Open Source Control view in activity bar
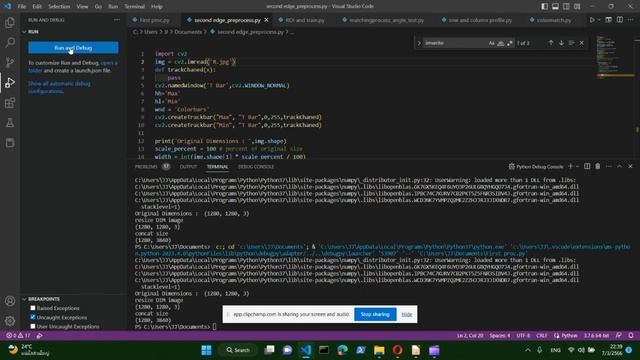The width and height of the screenshot is (640, 360). (10, 62)
